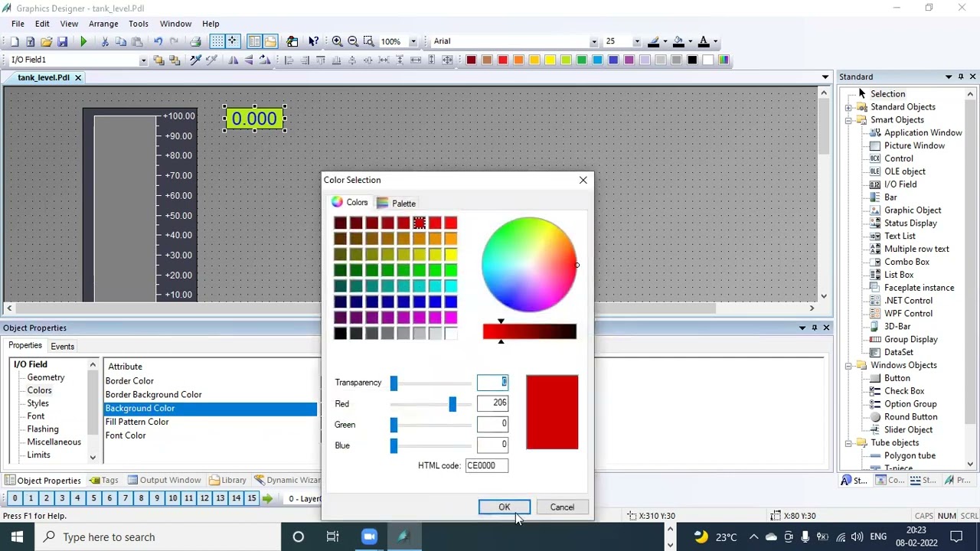Click the brightness gradient bar below color wheel
Image resolution: width=980 pixels, height=551 pixels.
coord(530,331)
